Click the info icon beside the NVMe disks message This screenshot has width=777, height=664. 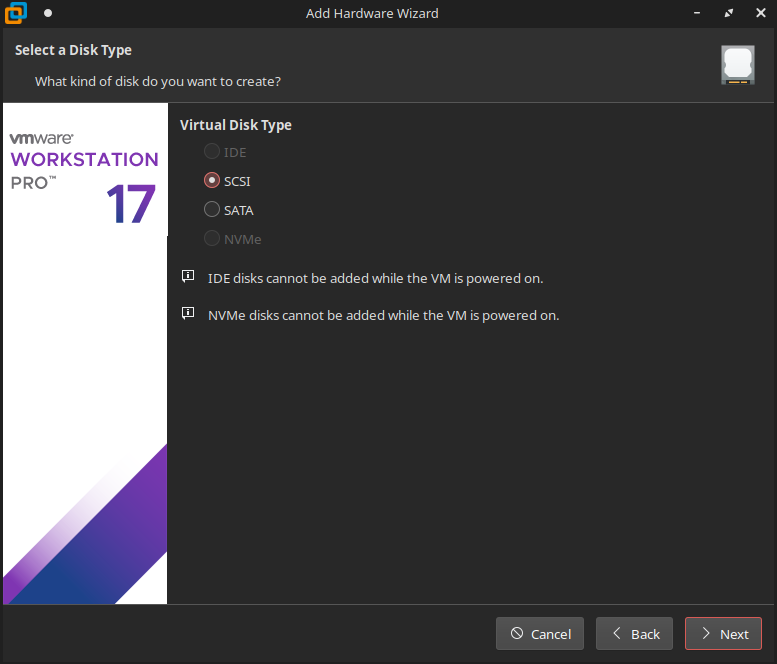tap(188, 314)
